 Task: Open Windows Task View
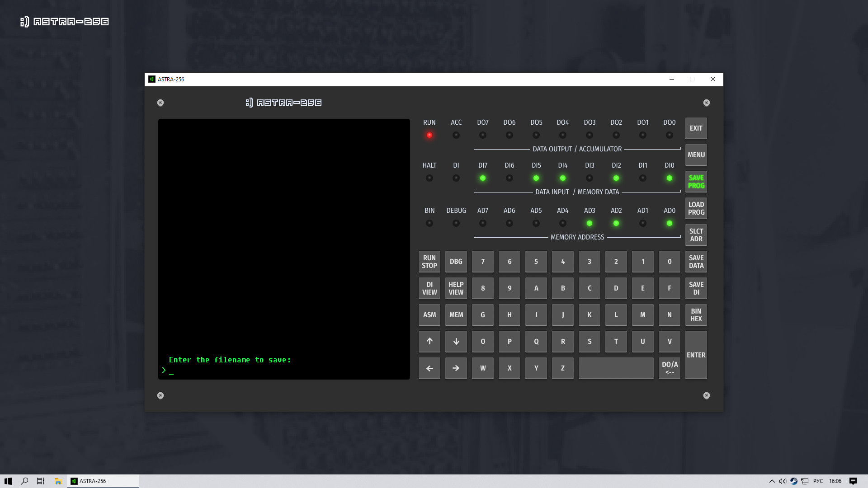[40, 481]
